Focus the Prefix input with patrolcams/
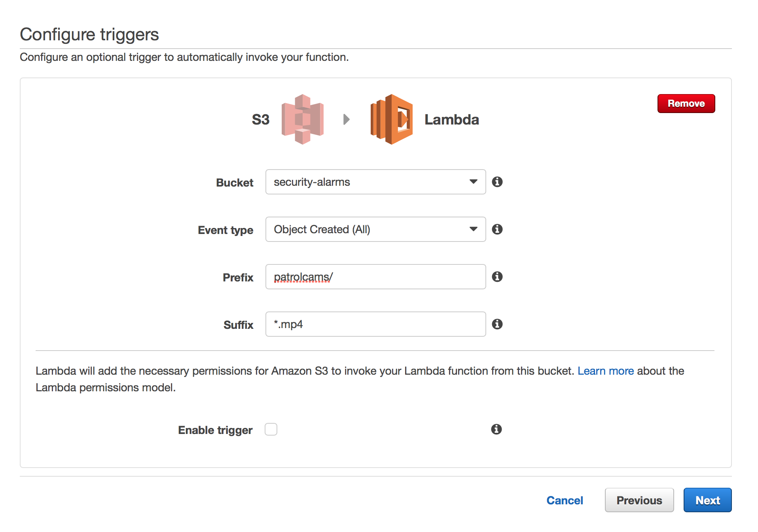Image resolution: width=758 pixels, height=532 pixels. click(375, 277)
